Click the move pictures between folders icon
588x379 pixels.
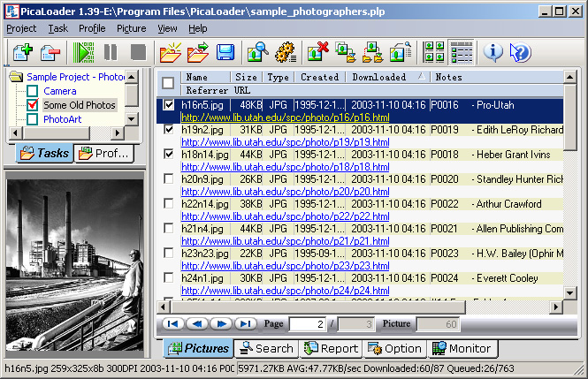pos(373,52)
